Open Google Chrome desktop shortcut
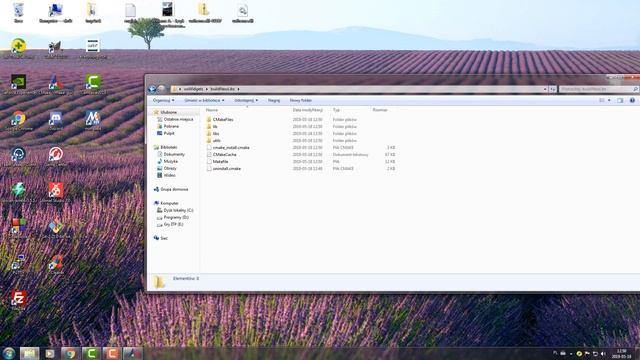This screenshot has width=640, height=360. (x=18, y=120)
